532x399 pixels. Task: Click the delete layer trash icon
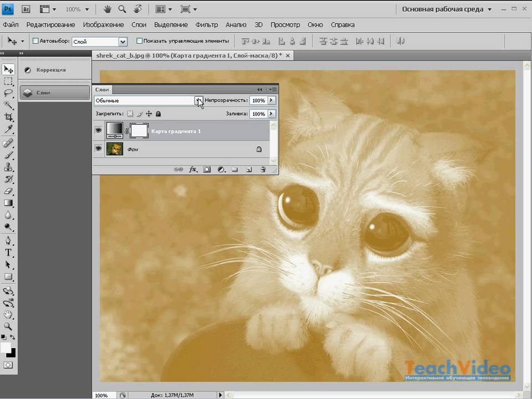coord(263,170)
